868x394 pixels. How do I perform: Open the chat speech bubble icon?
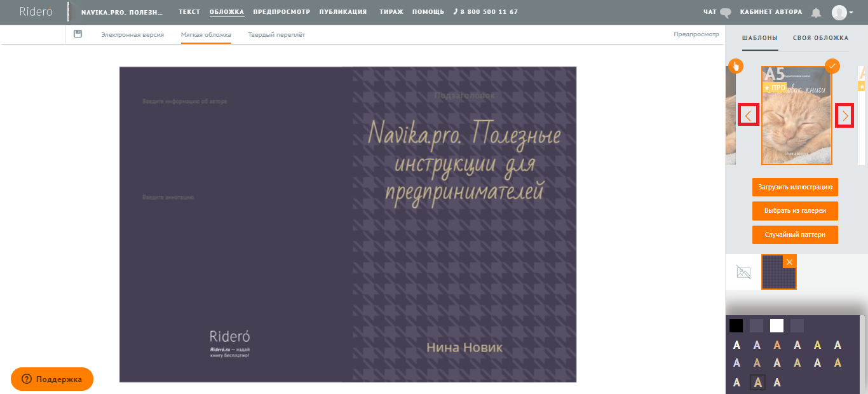726,12
